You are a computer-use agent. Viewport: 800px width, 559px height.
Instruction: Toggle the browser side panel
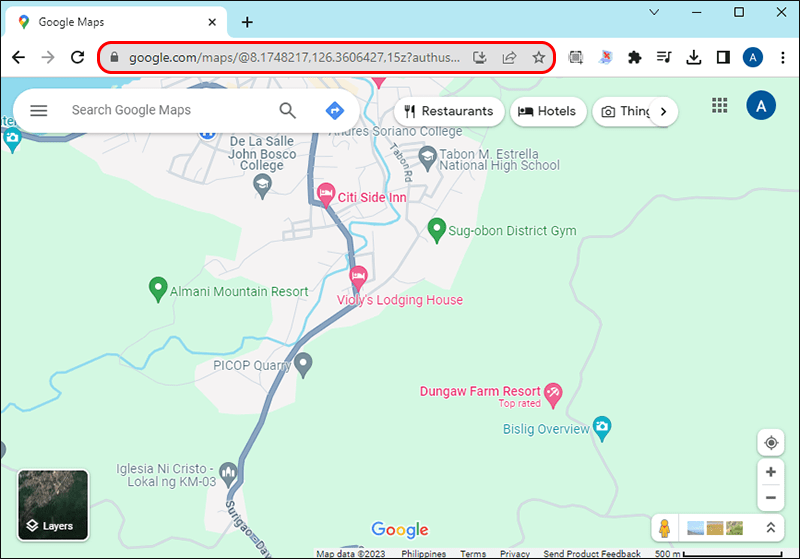click(723, 57)
